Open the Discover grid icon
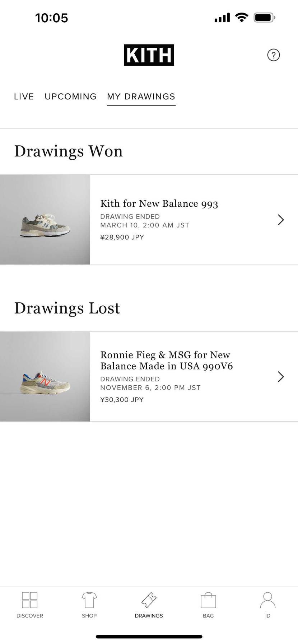This screenshot has height=644, width=298. click(30, 600)
